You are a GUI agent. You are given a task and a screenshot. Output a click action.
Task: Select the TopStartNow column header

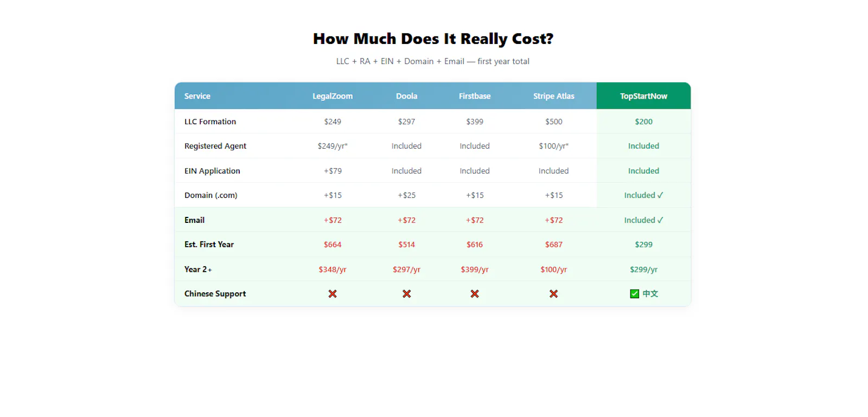(x=643, y=96)
